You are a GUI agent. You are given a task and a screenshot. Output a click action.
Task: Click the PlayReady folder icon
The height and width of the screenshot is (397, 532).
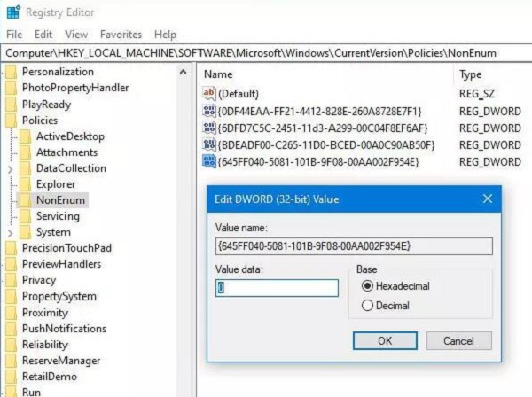pos(12,105)
